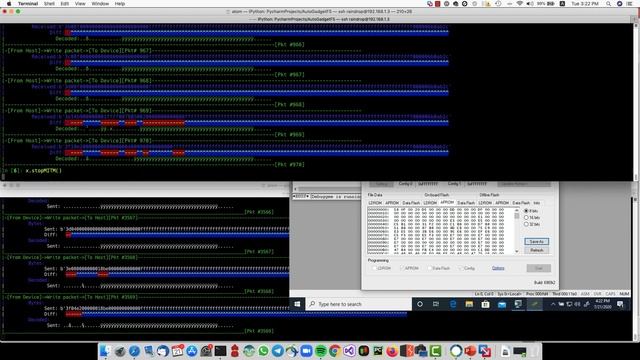Click the Options link

click(x=498, y=268)
